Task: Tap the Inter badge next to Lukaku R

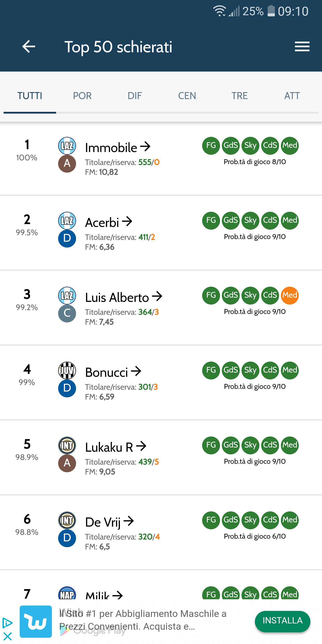Action: (67, 445)
